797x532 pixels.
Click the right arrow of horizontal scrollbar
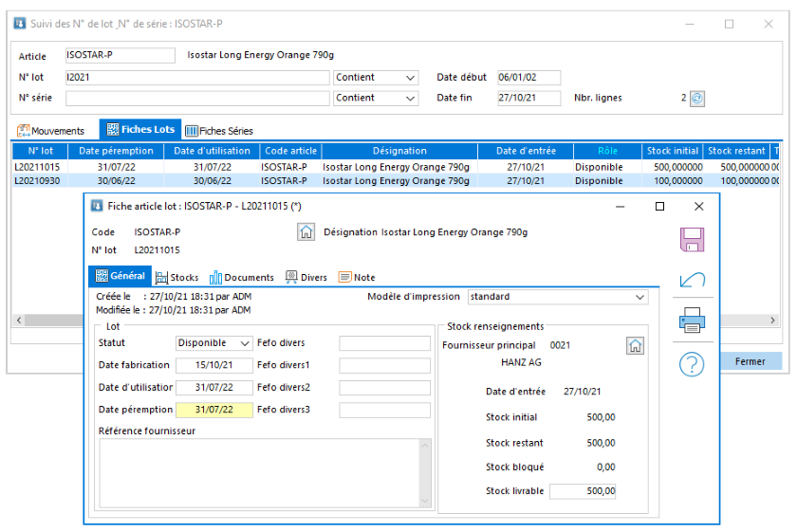tap(772, 321)
